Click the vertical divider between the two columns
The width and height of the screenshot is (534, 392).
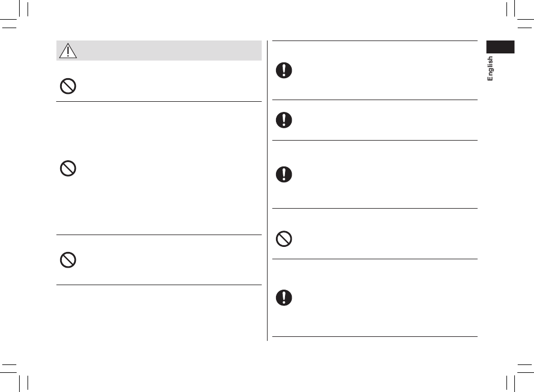click(268, 190)
